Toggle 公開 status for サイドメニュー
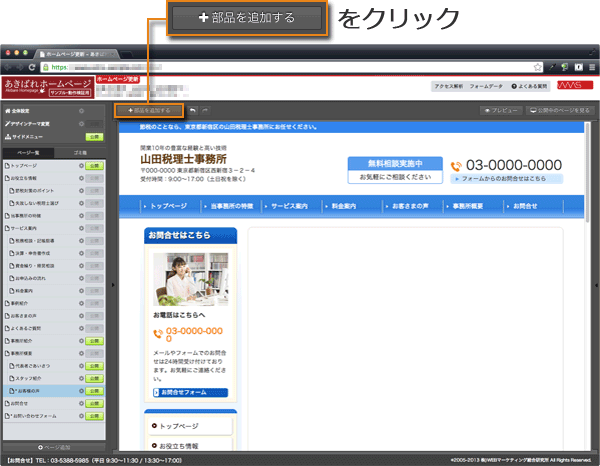The width and height of the screenshot is (600, 466). coord(93,136)
